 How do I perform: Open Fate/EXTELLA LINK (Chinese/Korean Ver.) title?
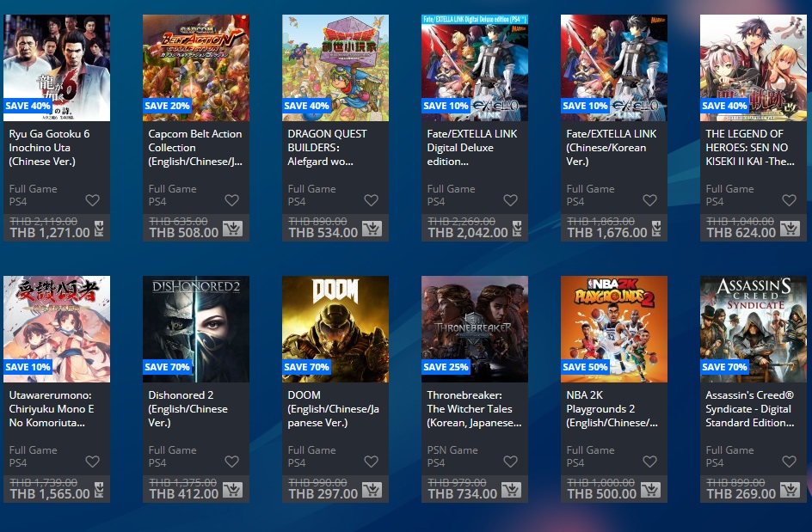tap(612, 148)
